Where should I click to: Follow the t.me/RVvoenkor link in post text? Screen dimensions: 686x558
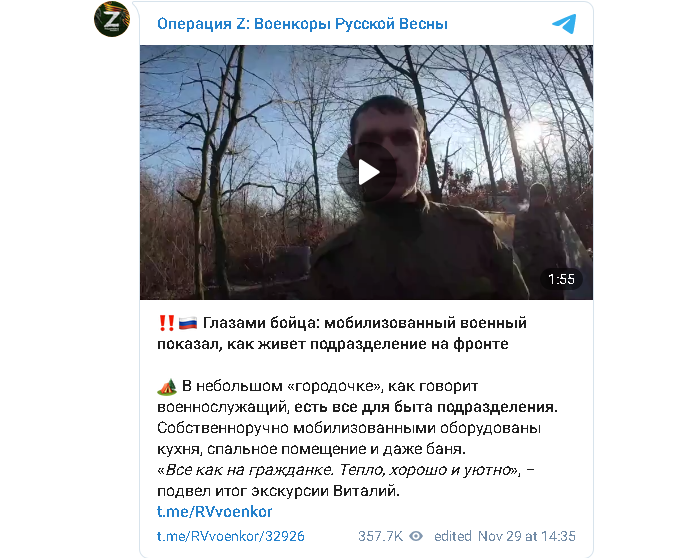coord(214,512)
